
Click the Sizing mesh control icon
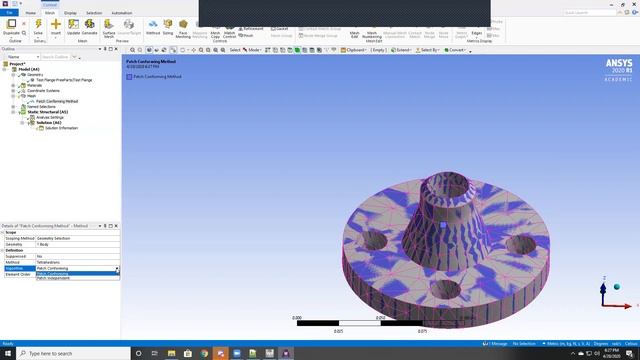click(x=168, y=24)
